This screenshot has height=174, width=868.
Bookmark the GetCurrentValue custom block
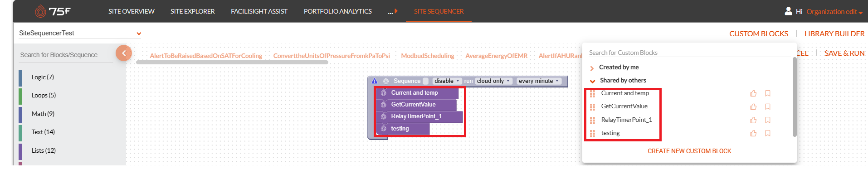(768, 107)
